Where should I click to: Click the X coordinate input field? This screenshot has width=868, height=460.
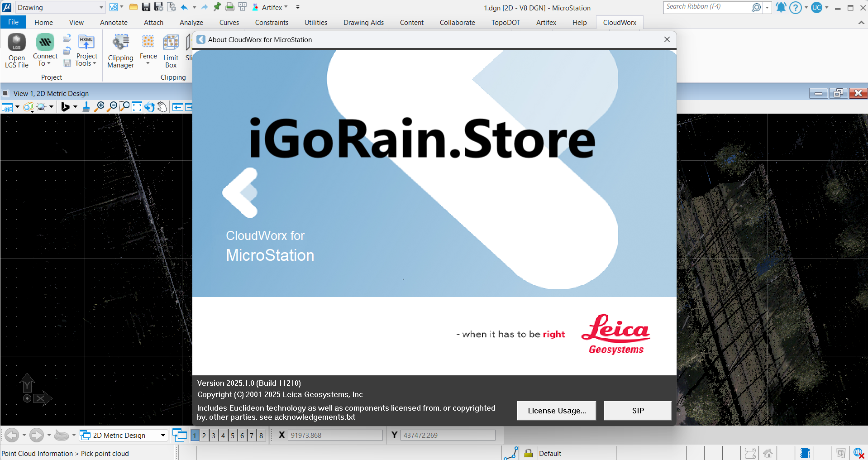[335, 436]
